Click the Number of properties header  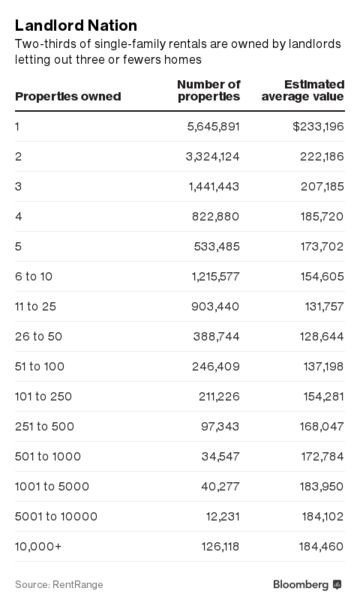click(209, 90)
